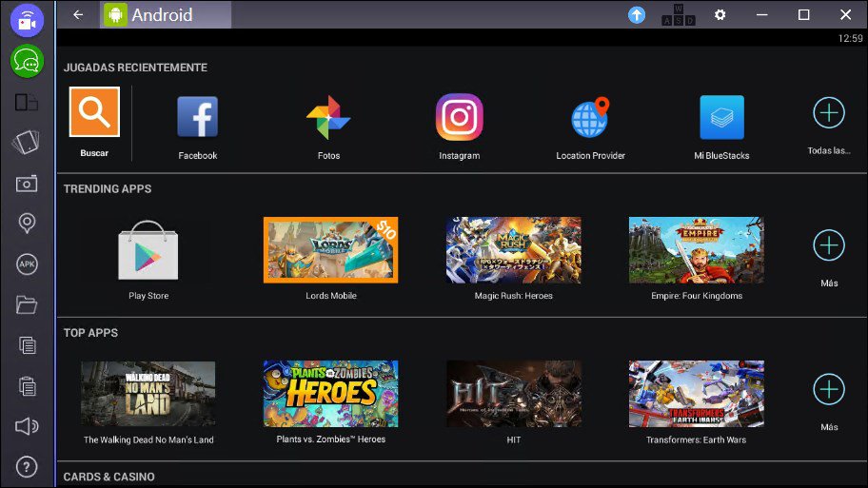The width and height of the screenshot is (868, 488).
Task: Open the settings gear icon
Action: (720, 15)
